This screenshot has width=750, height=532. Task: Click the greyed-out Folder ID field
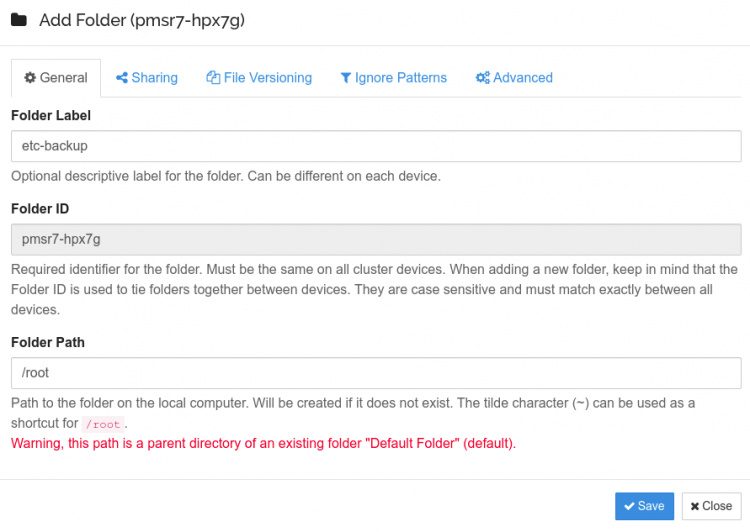pyautogui.click(x=375, y=240)
